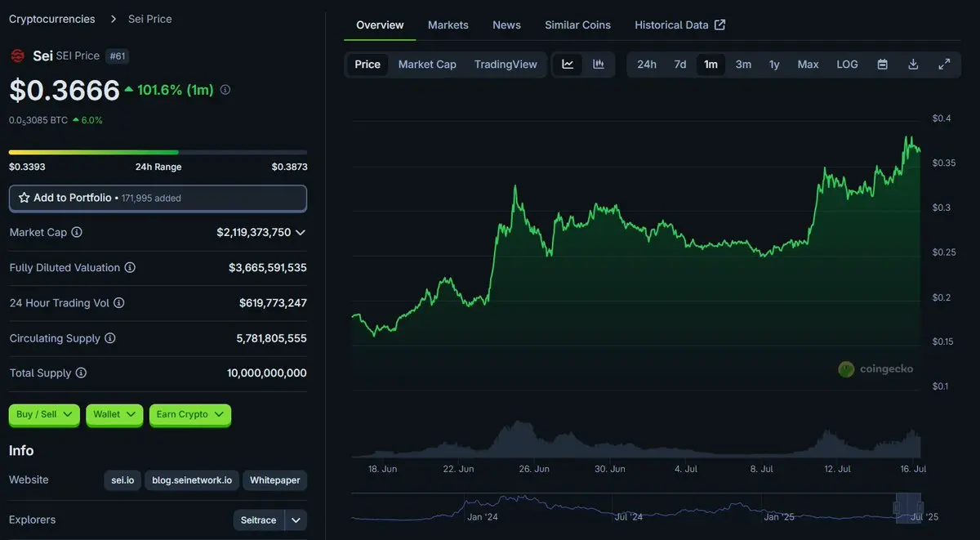Click the Market Cap info icon
The image size is (980, 540).
(77, 232)
